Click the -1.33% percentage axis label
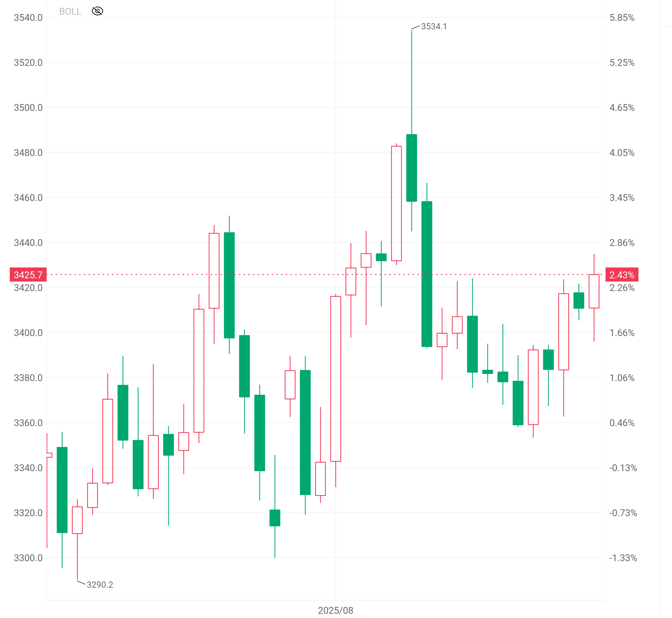672x618 pixels. click(x=623, y=558)
